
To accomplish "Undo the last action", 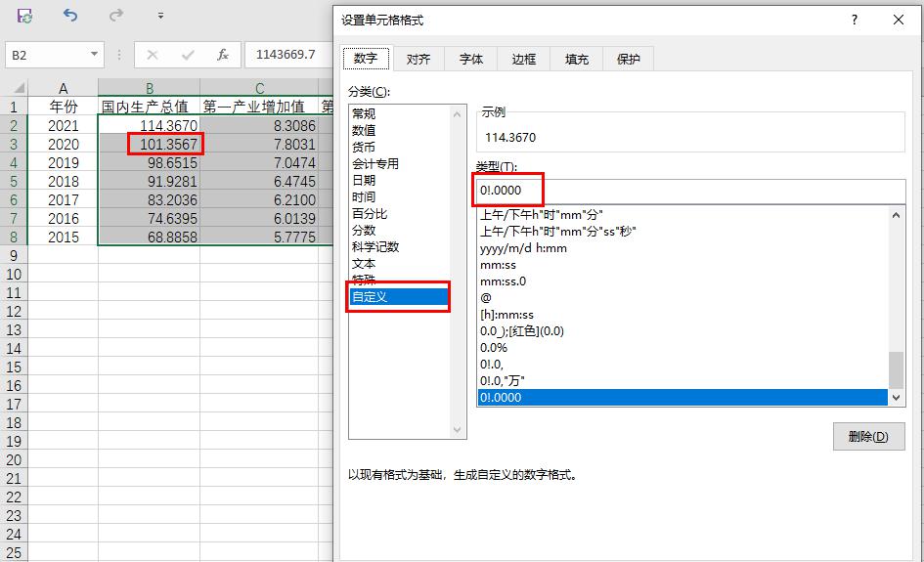I will 70,16.
